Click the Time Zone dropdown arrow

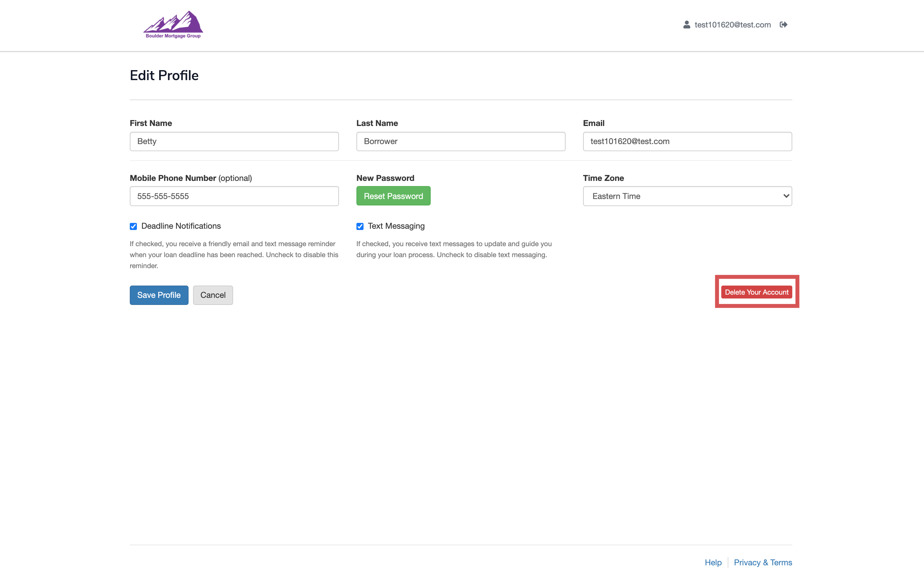[x=785, y=196]
